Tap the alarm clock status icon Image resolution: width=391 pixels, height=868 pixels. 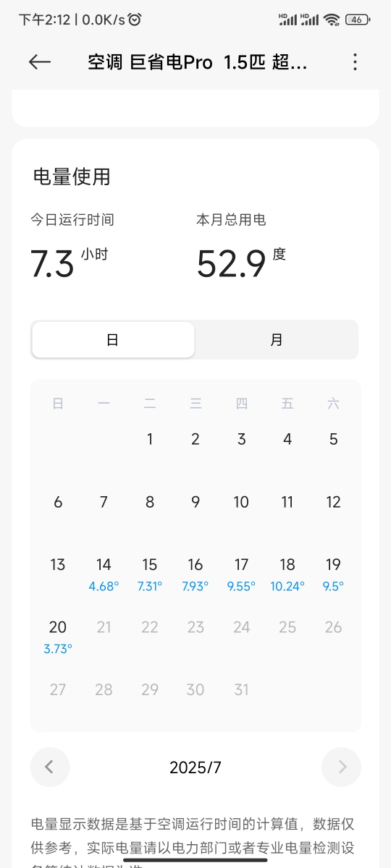tap(135, 20)
